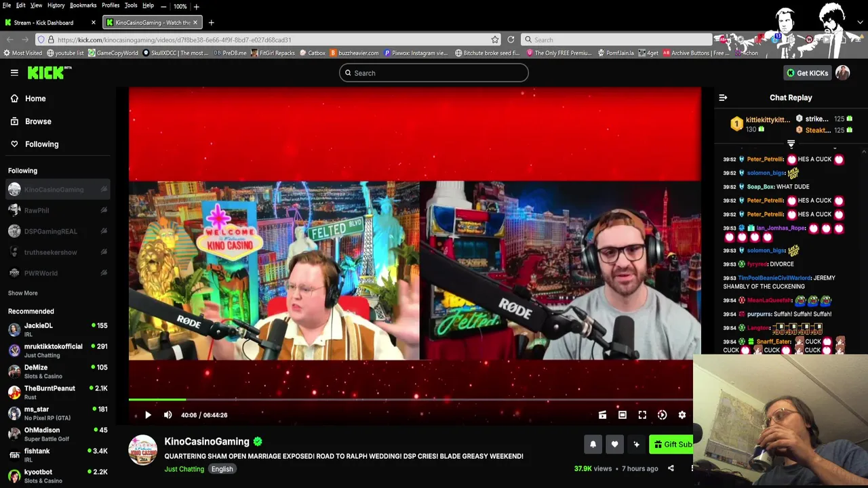868x488 pixels.
Task: Enter fullscreen mode
Action: [642, 415]
